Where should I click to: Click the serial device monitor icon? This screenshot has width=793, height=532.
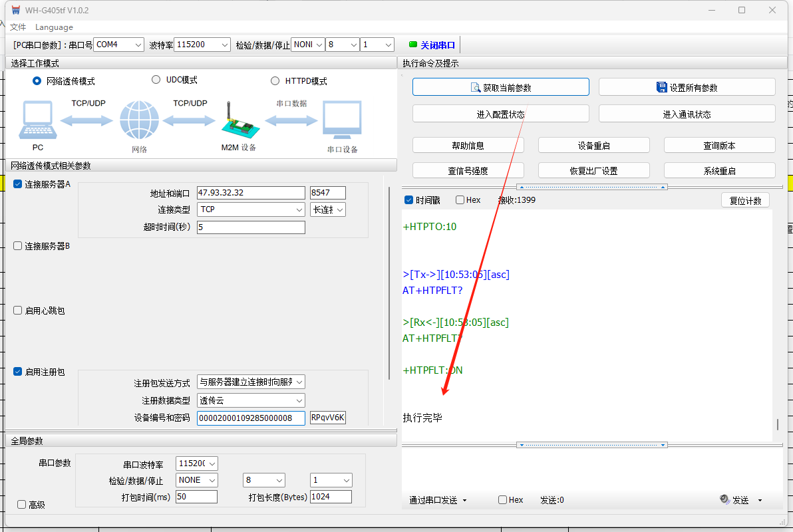point(342,121)
